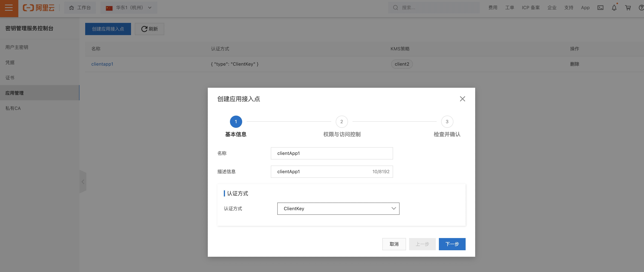Open the shopping cart icon

click(x=628, y=8)
